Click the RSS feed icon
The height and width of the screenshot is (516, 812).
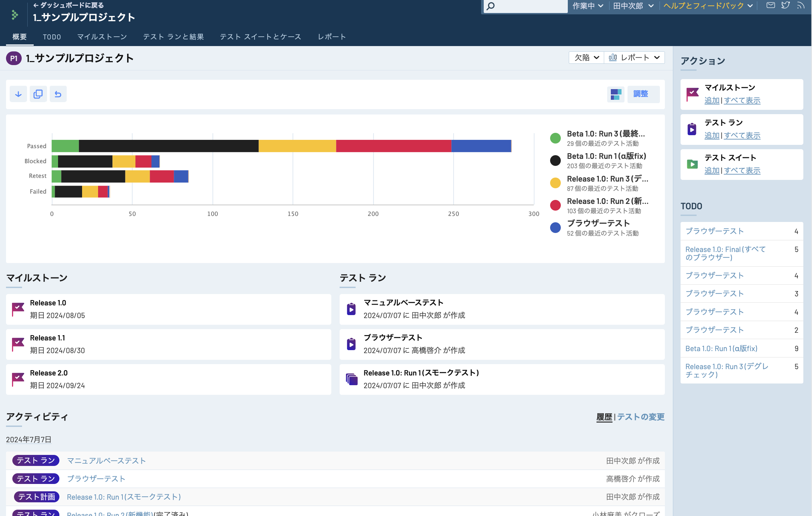(800, 5)
